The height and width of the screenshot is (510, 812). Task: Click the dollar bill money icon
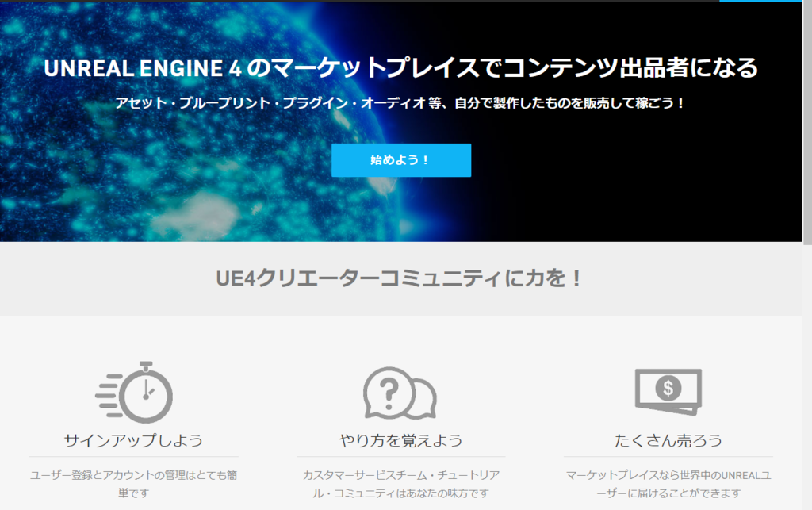668,392
